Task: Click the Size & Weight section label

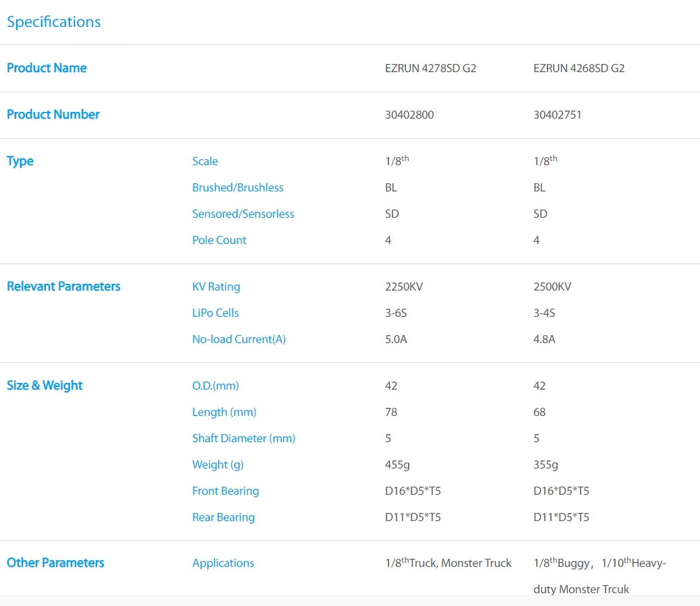Action: (45, 386)
